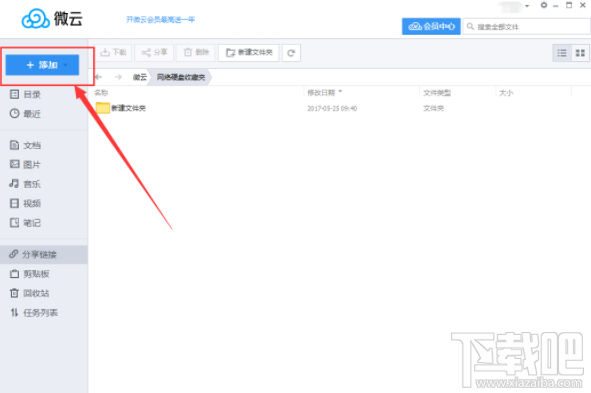Image resolution: width=591 pixels, height=393 pixels.
Task: Show 图片 pictures category
Action: (25, 164)
